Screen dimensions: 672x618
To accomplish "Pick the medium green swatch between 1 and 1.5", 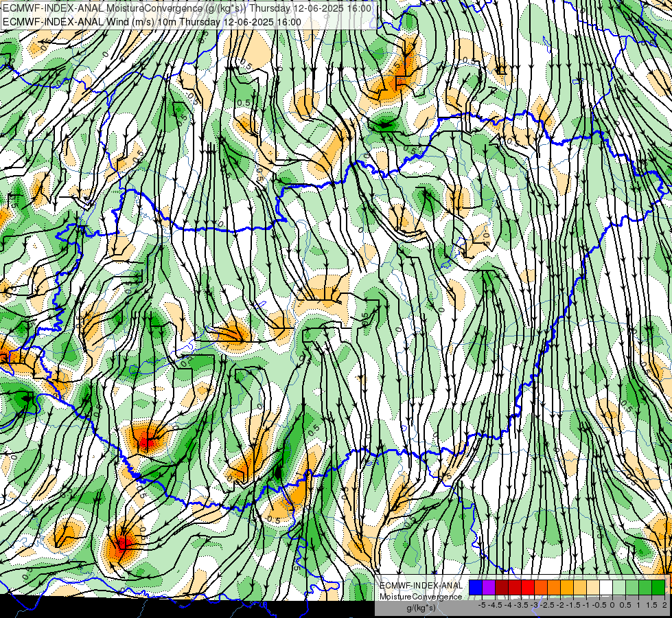I will click(x=645, y=587).
